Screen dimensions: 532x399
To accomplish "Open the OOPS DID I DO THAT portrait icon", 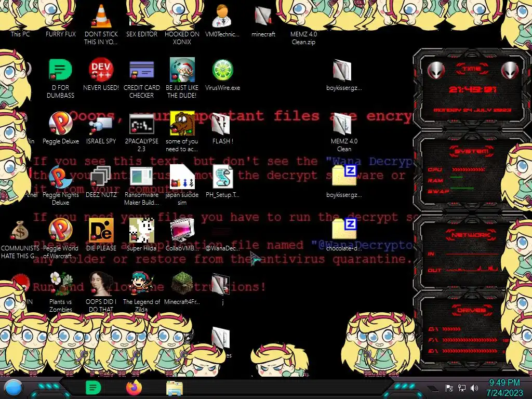I will [x=101, y=292].
